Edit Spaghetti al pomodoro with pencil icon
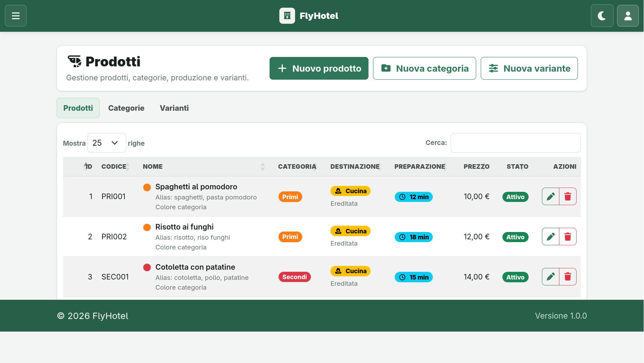The width and height of the screenshot is (644, 363). [x=551, y=196]
